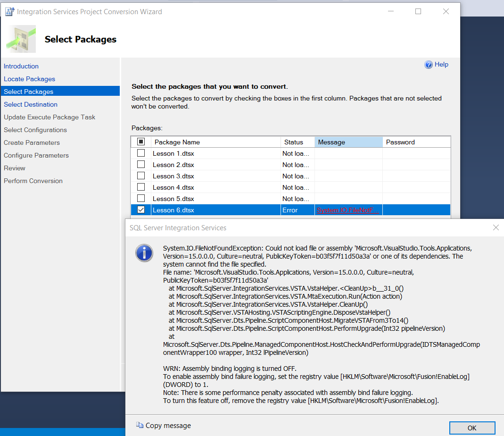Go to the Introduction step
504x436 pixels.
(21, 66)
